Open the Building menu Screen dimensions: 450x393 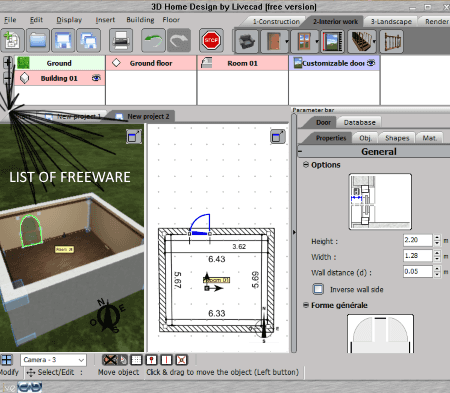(x=140, y=20)
